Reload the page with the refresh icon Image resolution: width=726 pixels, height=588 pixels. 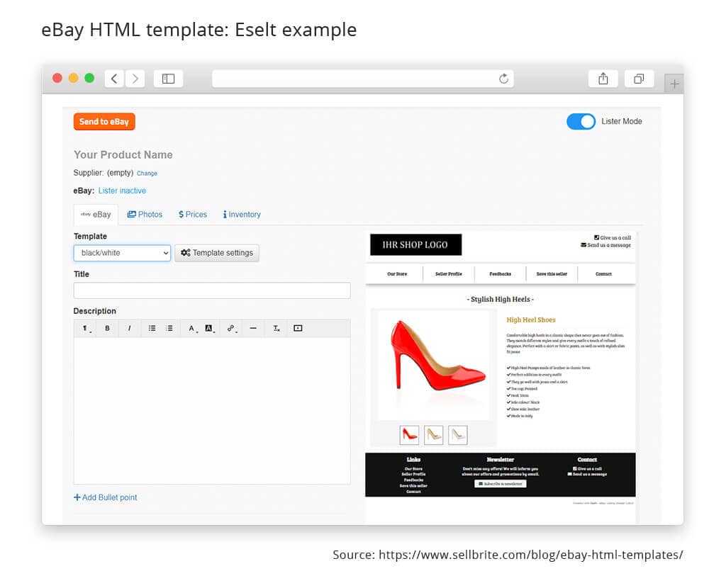pos(503,79)
